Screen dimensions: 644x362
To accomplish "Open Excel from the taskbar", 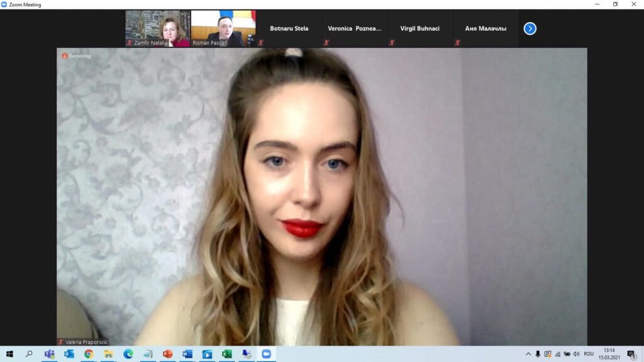I will (x=226, y=354).
